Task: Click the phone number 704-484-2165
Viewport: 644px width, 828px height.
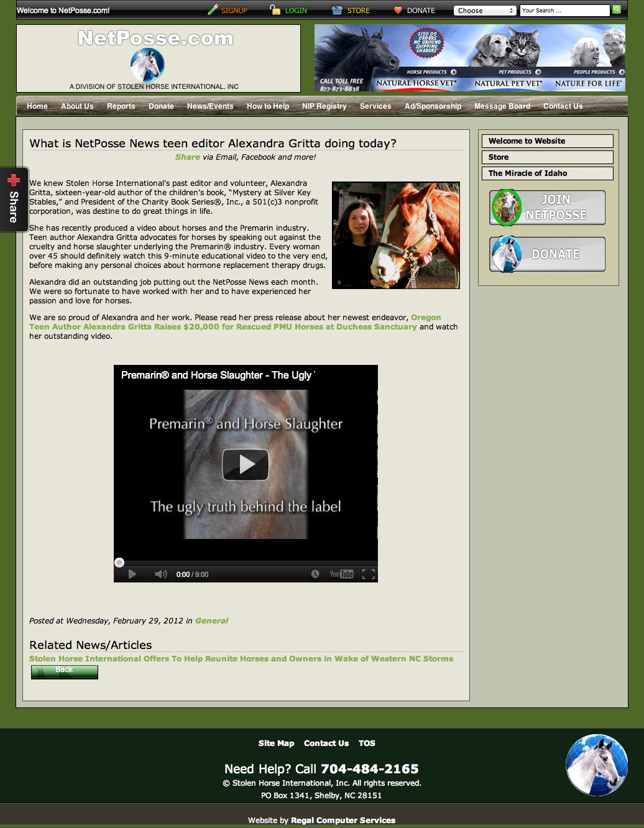Action: click(370, 769)
